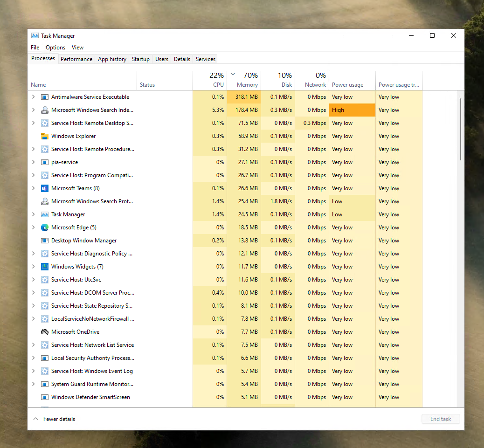The width and height of the screenshot is (484, 448).
Task: Expand the Microsoft Edge (5) process group
Action: (x=33, y=227)
